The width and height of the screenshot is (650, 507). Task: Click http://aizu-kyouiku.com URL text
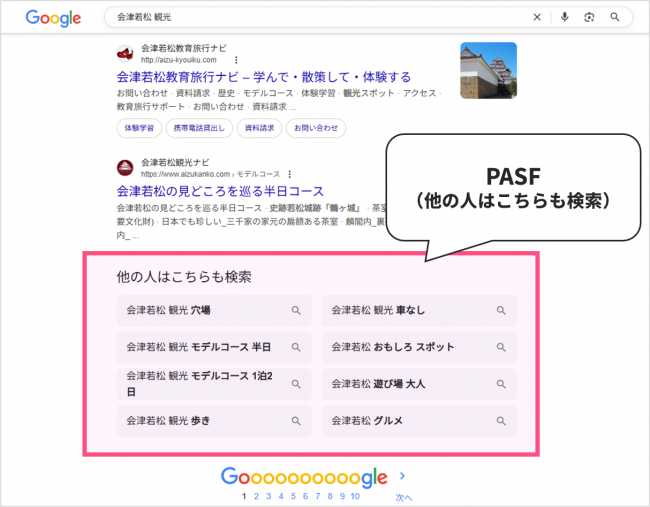179,60
